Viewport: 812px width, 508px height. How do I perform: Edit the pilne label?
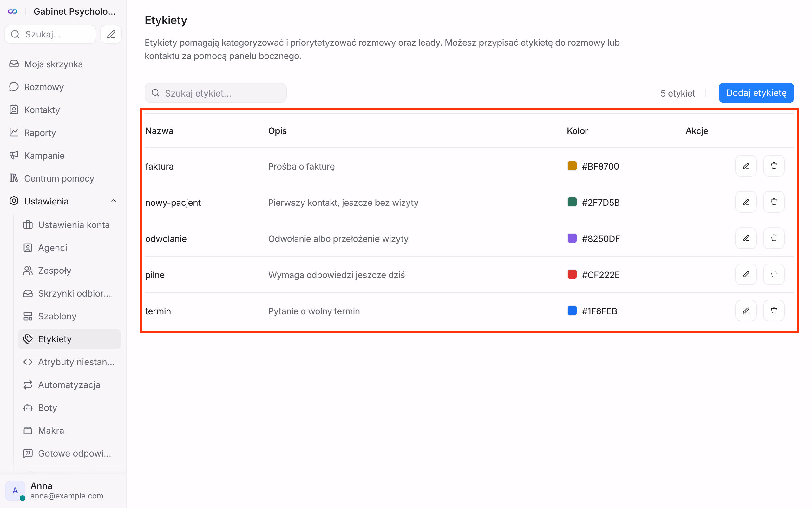pos(746,275)
